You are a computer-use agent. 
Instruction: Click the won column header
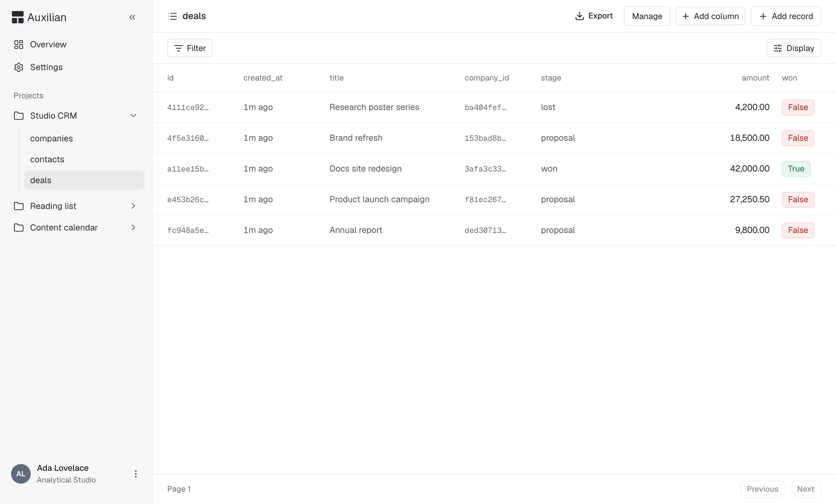[790, 78]
